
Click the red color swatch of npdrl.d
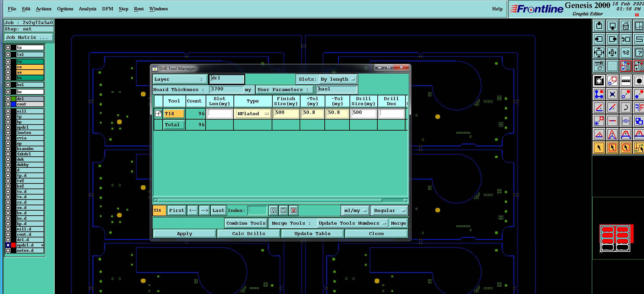pos(13,245)
